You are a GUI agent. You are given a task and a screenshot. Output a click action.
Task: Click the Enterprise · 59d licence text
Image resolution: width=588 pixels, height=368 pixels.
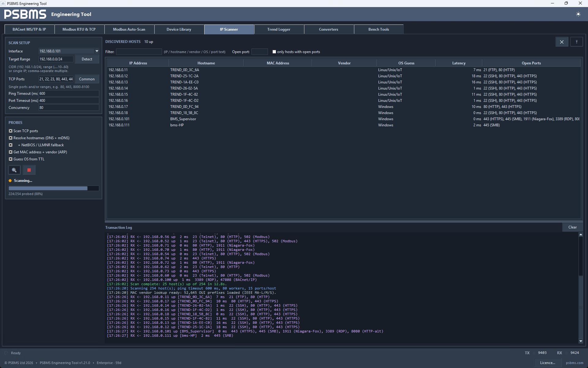click(x=109, y=363)
